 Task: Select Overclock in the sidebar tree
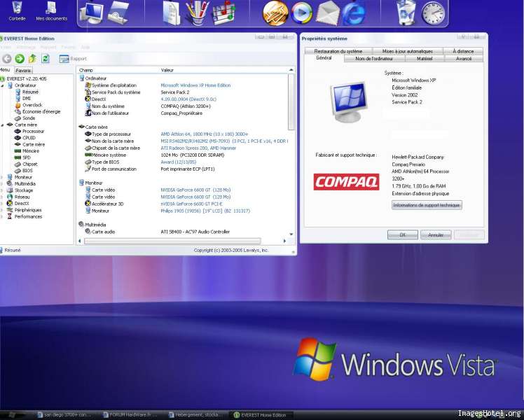[32, 105]
